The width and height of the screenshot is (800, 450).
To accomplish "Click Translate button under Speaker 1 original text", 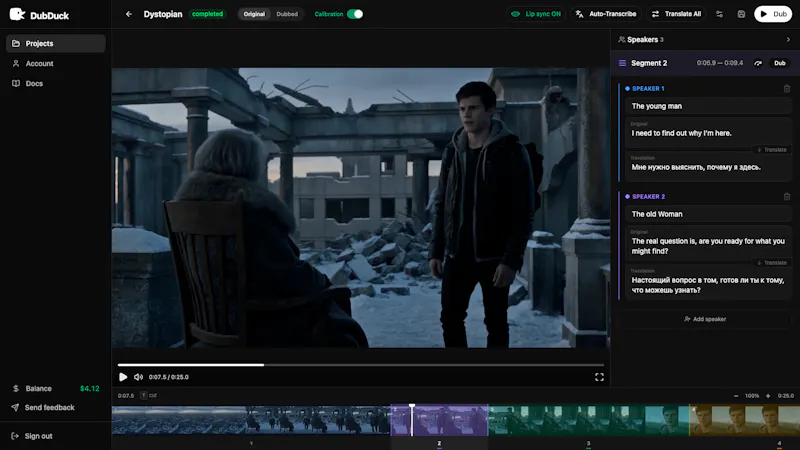I will tap(771, 149).
